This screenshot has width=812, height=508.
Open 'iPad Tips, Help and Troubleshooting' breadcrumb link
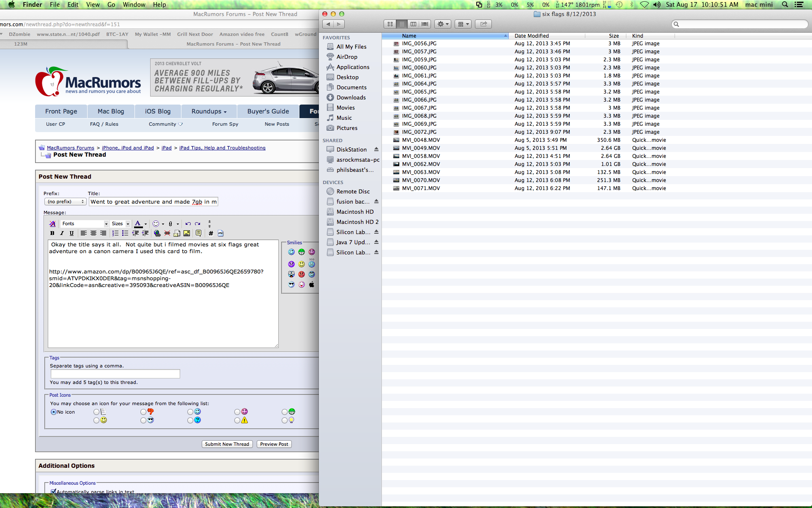(222, 148)
